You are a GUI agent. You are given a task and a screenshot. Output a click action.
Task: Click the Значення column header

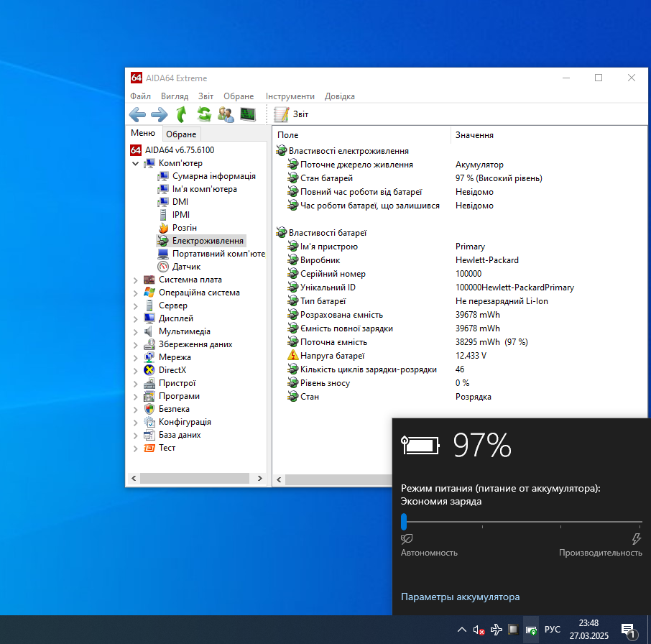tap(474, 135)
